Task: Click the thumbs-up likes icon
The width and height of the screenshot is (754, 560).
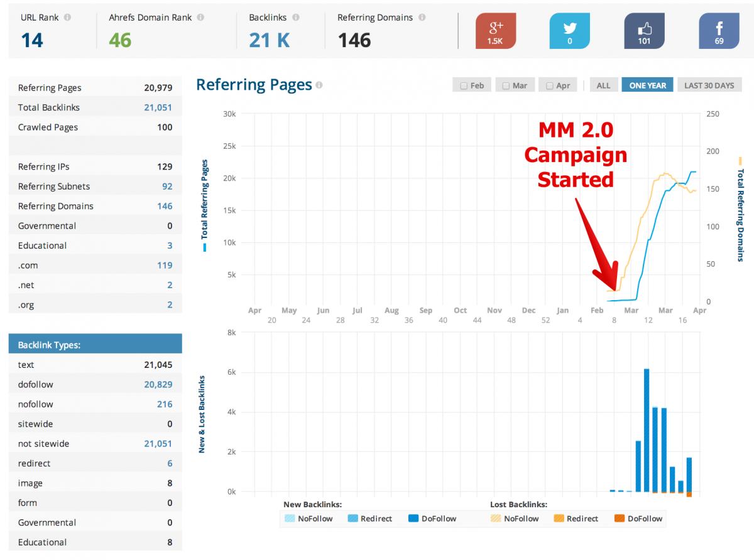Action: pyautogui.click(x=644, y=31)
